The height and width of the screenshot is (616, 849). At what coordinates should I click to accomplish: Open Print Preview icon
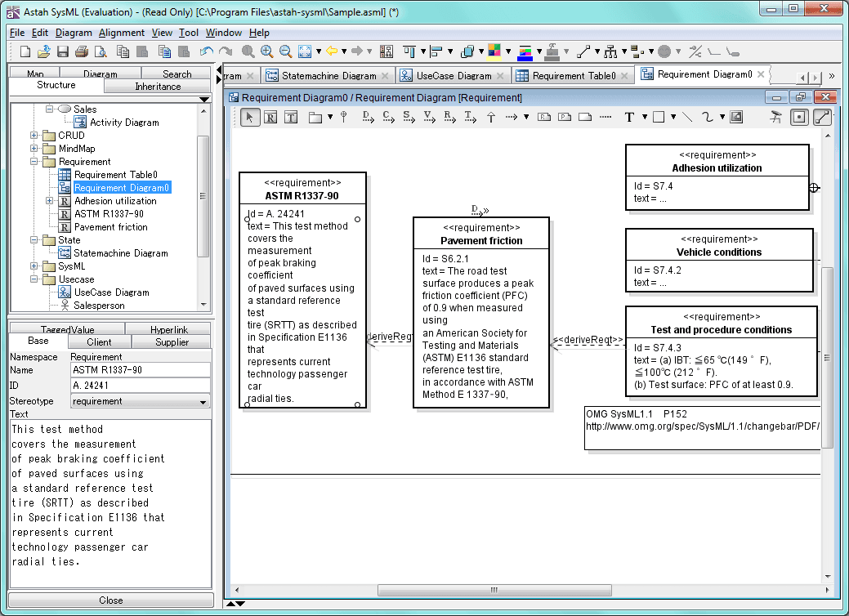point(101,51)
